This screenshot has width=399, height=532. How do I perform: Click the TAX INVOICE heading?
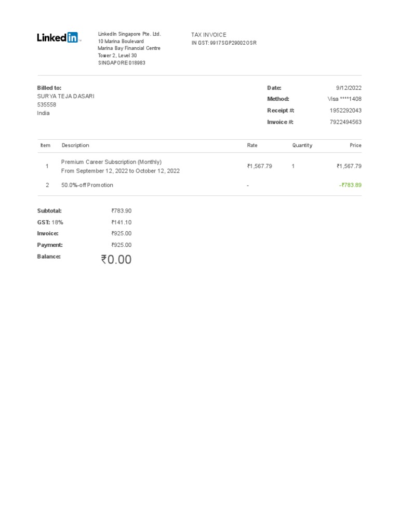click(x=209, y=35)
